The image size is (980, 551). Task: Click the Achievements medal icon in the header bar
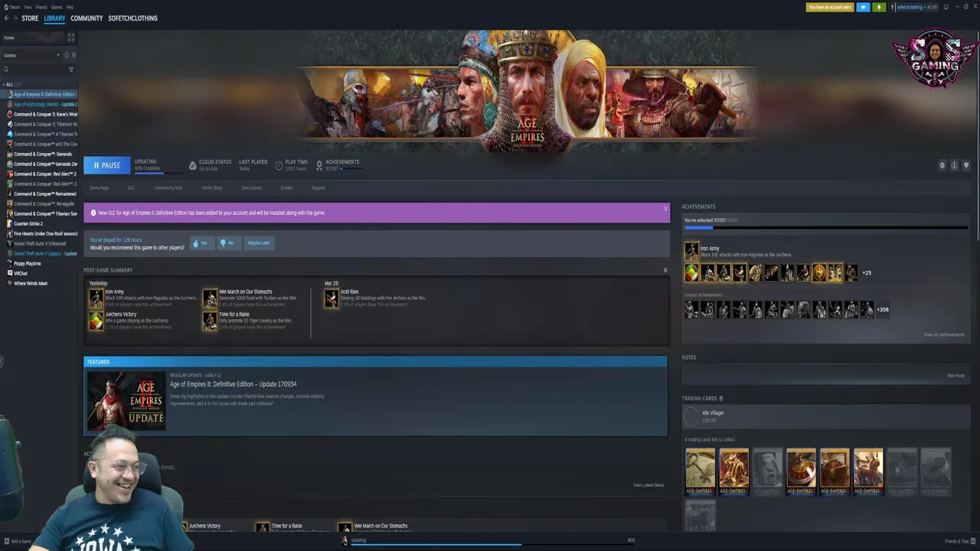[x=319, y=165]
